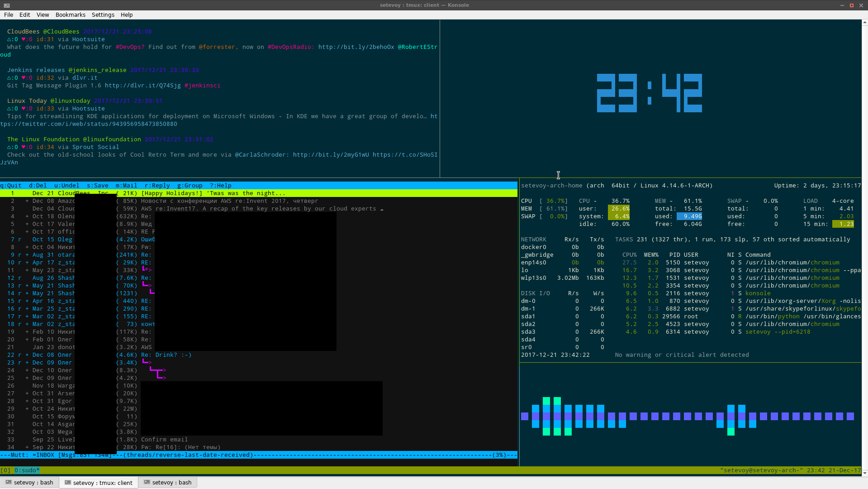Click terminal icon on last bash tab

[147, 482]
